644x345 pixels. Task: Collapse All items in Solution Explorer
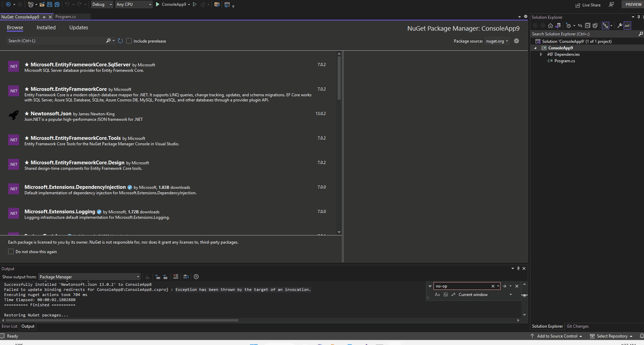point(588,25)
